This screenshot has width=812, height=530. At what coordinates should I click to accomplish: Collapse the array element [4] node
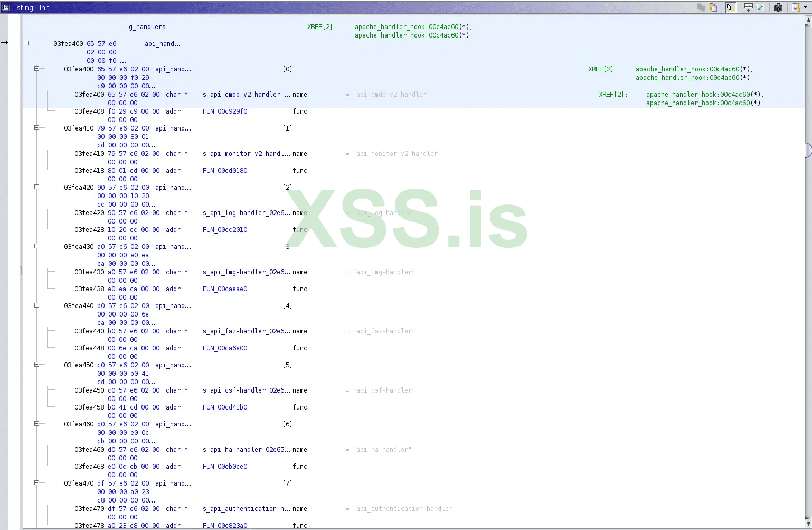(36, 305)
